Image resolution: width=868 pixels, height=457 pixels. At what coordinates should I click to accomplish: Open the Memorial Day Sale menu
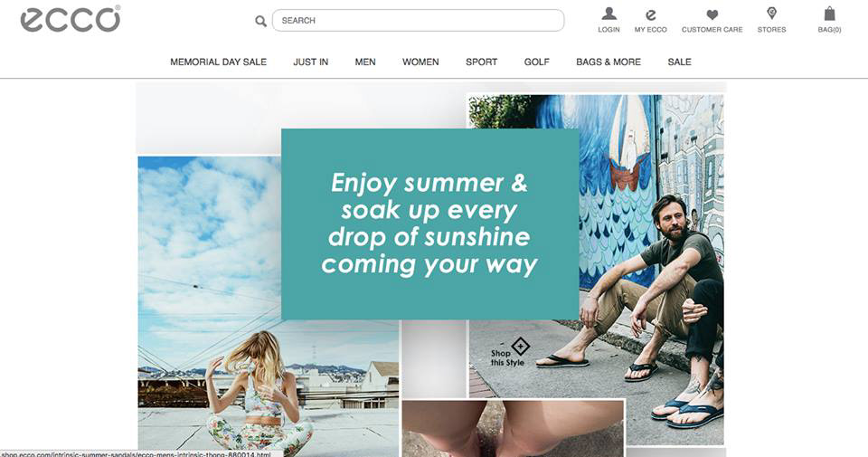(218, 62)
